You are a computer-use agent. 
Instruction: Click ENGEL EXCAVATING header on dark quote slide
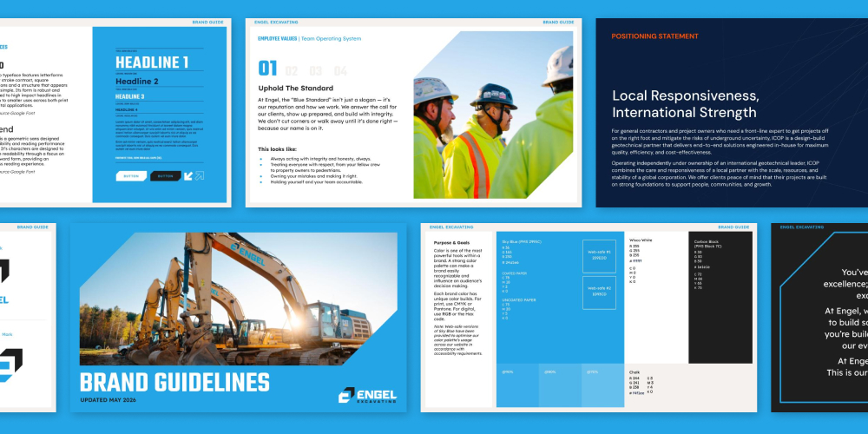tap(801, 227)
